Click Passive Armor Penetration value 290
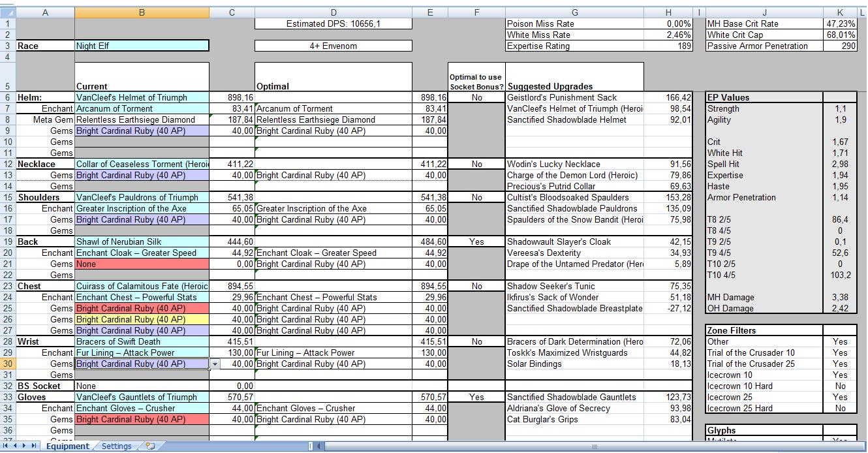The width and height of the screenshot is (868, 453). (841, 46)
